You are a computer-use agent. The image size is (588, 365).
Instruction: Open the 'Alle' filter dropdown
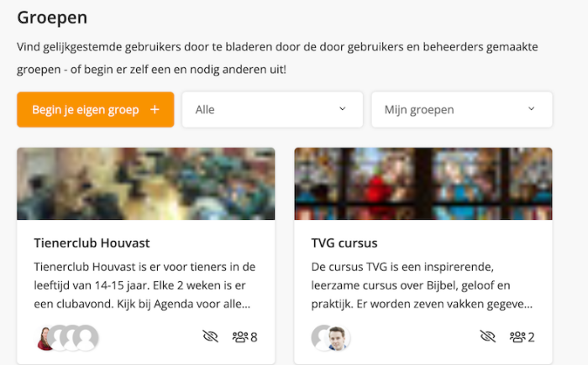pos(273,109)
